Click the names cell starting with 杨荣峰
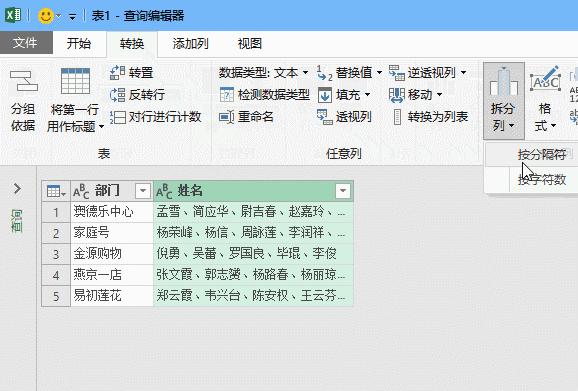Viewport: 578px width, 391px height. (253, 233)
